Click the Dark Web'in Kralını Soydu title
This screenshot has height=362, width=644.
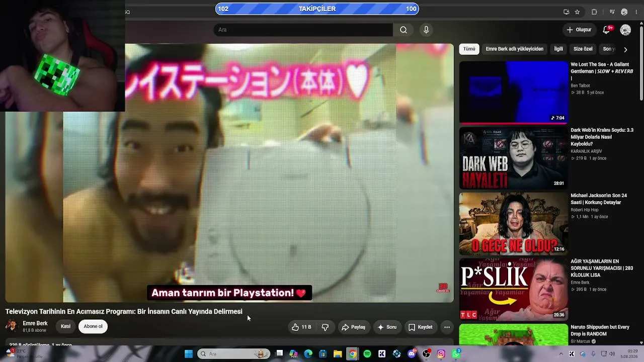pyautogui.click(x=602, y=137)
